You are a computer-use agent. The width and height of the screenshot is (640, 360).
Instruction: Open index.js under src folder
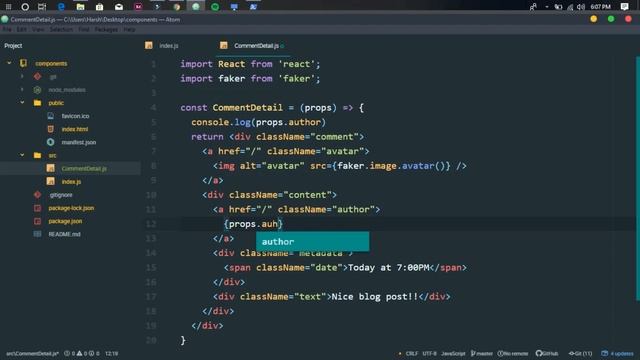click(x=71, y=182)
